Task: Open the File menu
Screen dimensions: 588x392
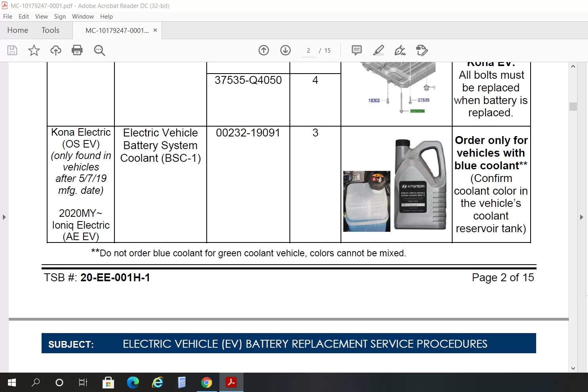Action: pyautogui.click(x=8, y=17)
